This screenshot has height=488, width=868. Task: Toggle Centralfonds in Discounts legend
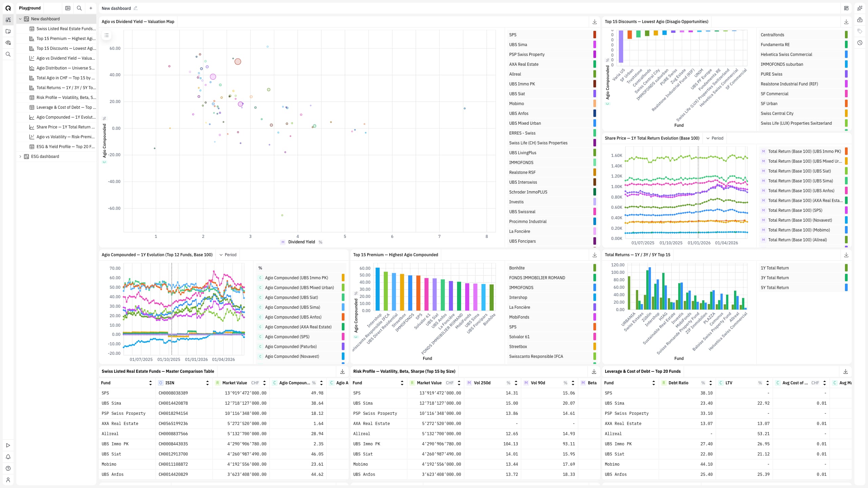click(x=804, y=35)
